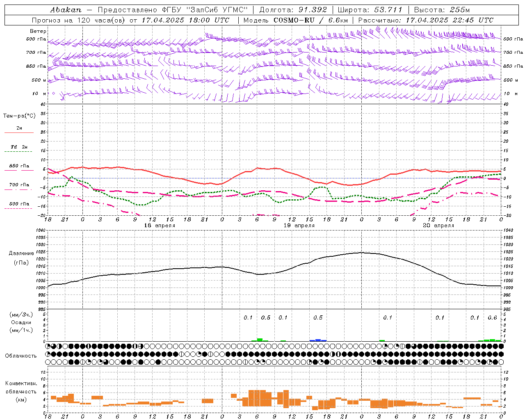Click the (мм/3ч.) precipitation unit label
This screenshot has width=525, height=420.
(21, 315)
